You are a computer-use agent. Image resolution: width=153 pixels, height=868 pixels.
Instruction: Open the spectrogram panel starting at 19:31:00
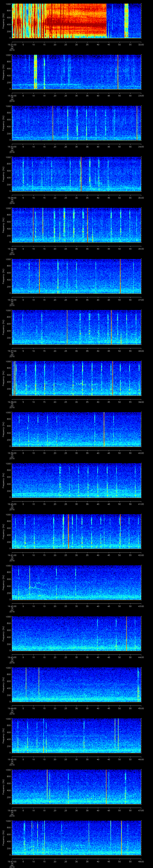point(76,21)
